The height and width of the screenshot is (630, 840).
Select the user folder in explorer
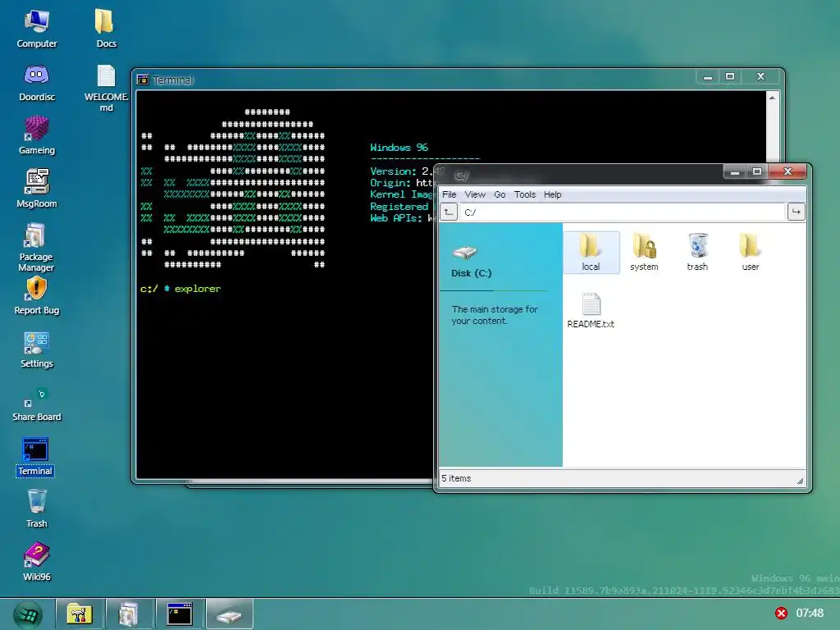(750, 253)
